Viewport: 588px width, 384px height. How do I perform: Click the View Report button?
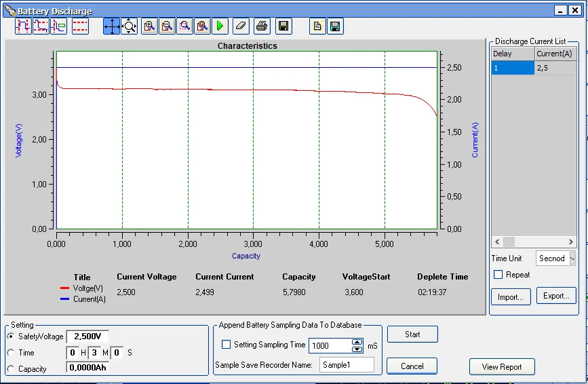[x=502, y=367]
